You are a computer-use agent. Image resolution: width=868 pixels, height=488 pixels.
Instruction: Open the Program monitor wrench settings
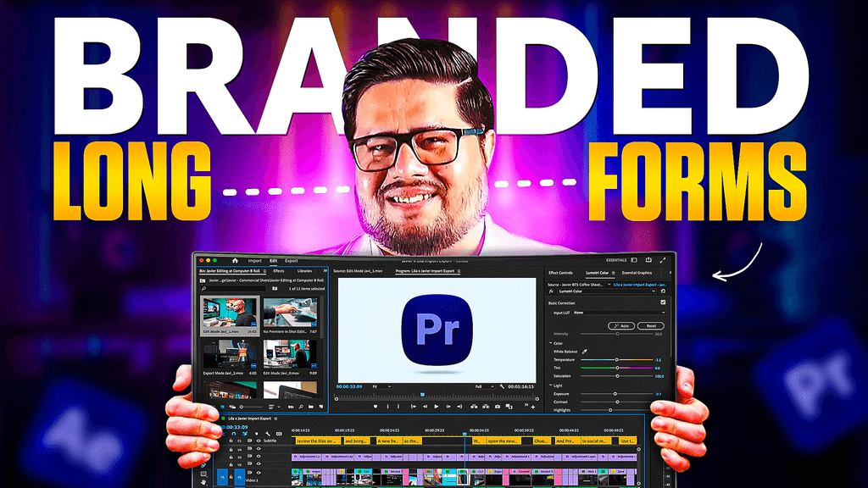(x=502, y=386)
